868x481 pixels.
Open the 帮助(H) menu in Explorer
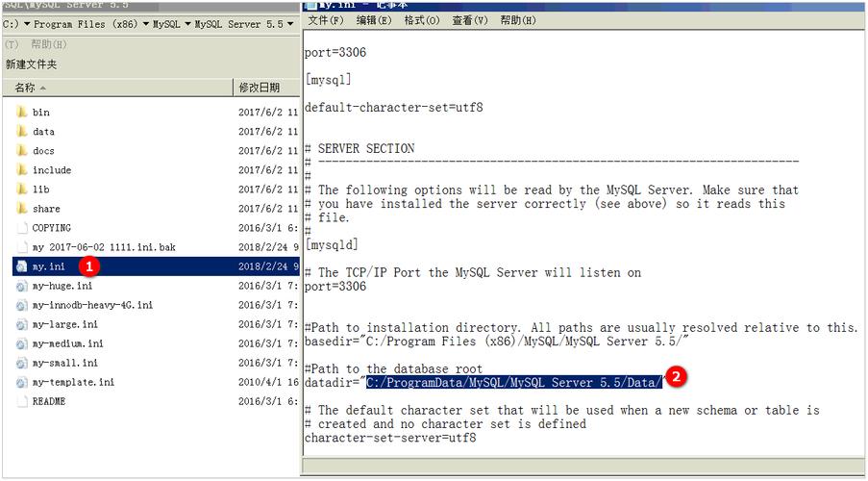point(49,44)
